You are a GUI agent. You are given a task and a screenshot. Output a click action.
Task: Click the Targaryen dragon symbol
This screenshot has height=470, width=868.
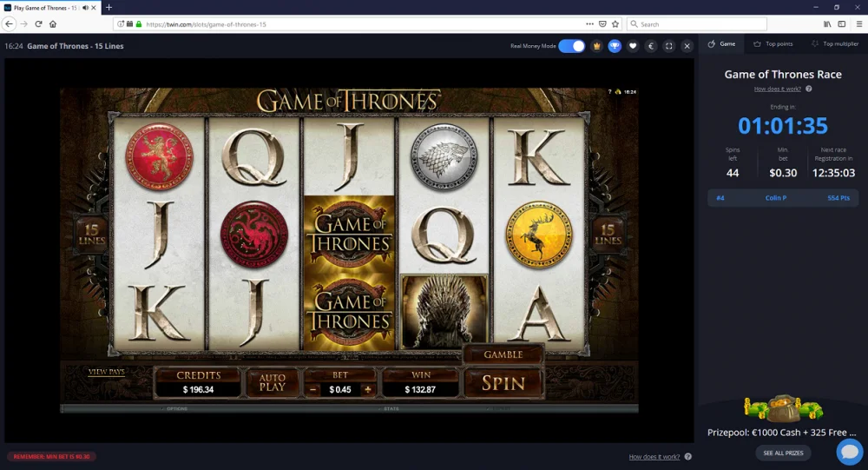(x=254, y=235)
